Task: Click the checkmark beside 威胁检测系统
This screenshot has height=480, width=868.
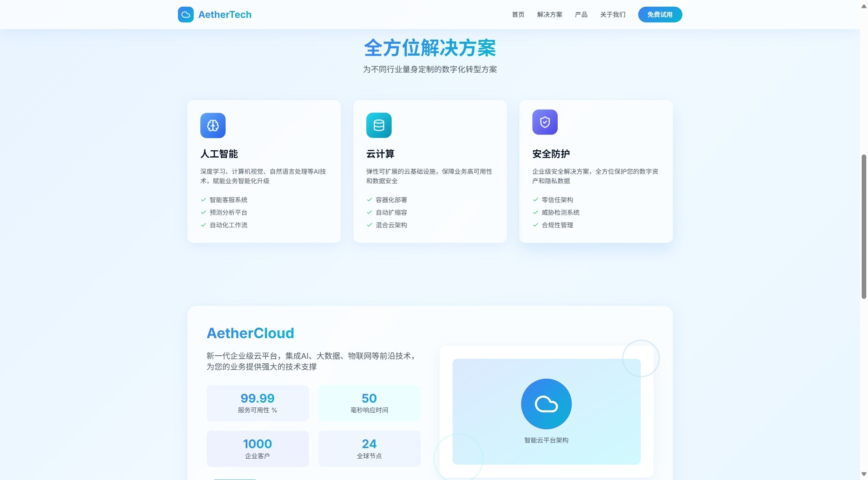Action: click(535, 212)
